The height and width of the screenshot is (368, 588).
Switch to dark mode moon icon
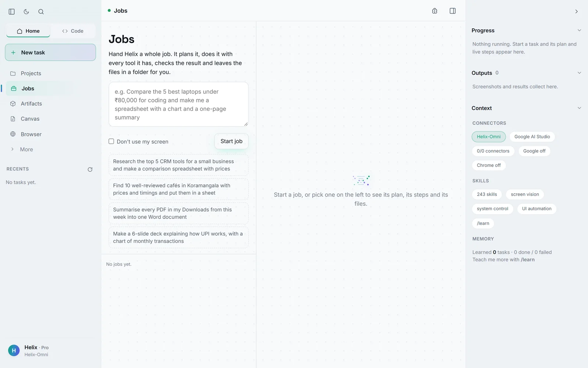tap(26, 11)
